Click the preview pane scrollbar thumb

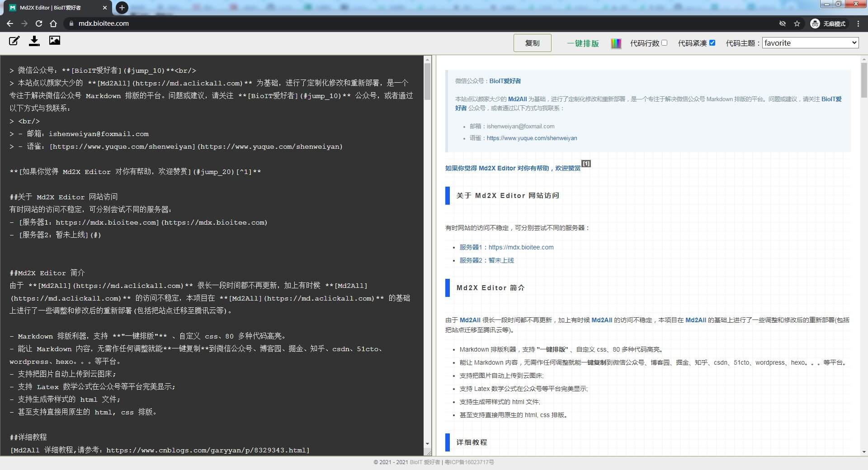(x=864, y=80)
